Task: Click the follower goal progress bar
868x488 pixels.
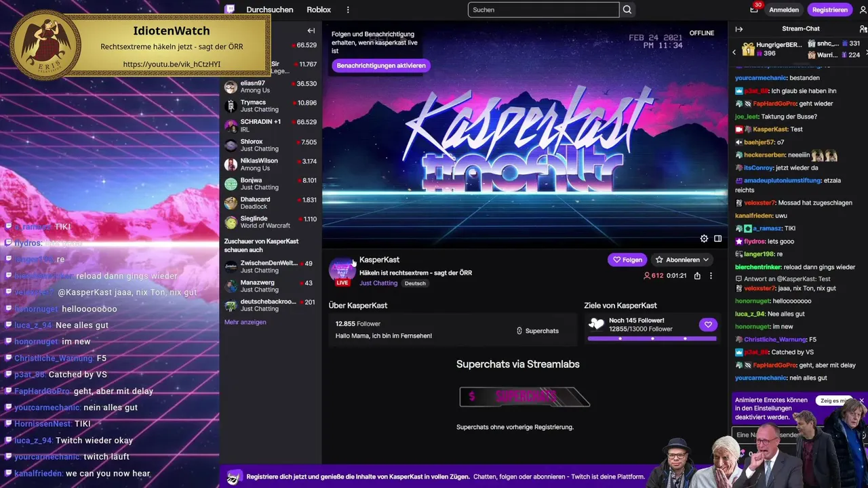Action: 652,338
